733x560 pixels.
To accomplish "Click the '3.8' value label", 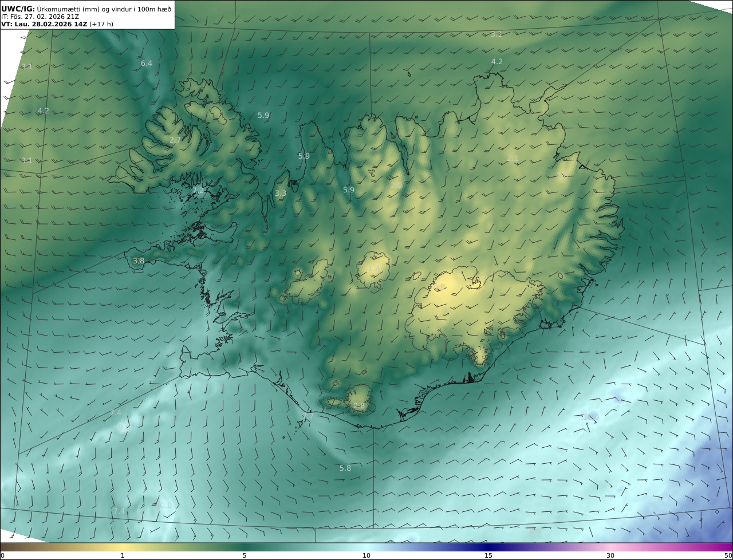I will [x=139, y=261].
